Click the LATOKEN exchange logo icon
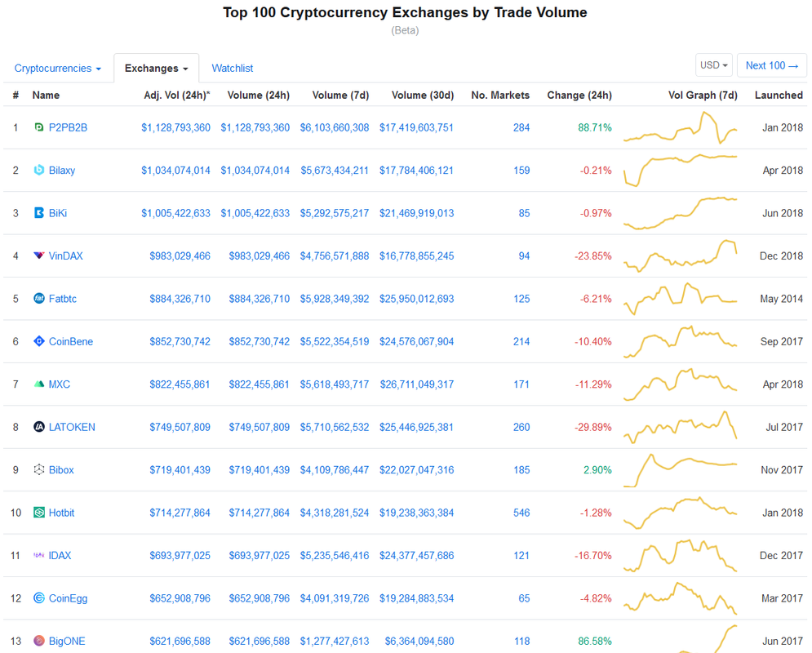The width and height of the screenshot is (812, 653). [x=39, y=427]
